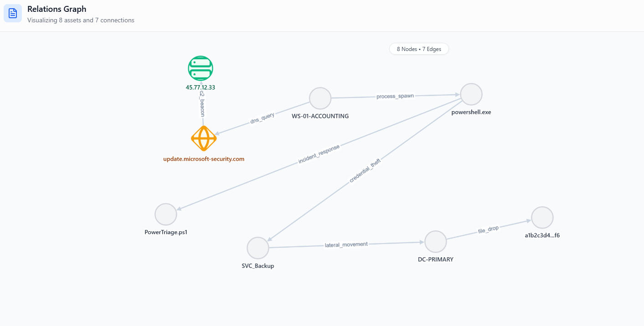This screenshot has width=644, height=326.
Task: Click the update.microsoft-security.com domain label
Action: tap(204, 159)
